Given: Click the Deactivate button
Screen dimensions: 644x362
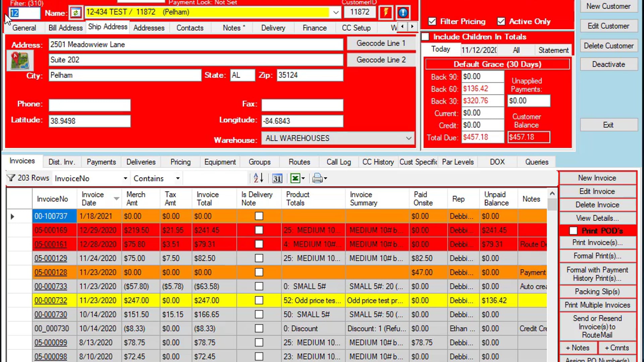Looking at the screenshot, I should pyautogui.click(x=608, y=64).
